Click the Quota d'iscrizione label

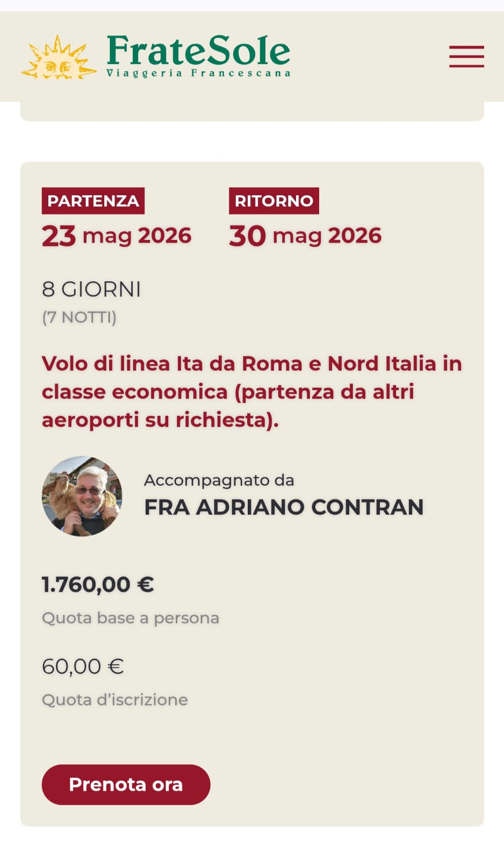[115, 700]
